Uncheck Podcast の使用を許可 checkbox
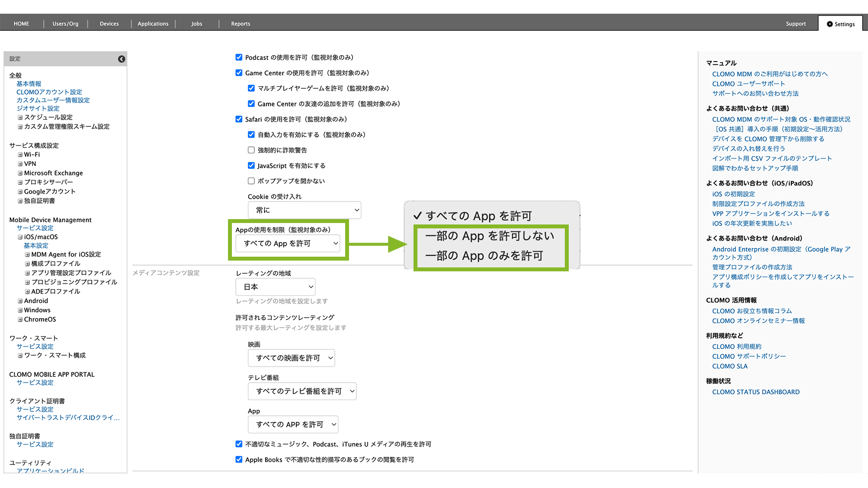The image size is (868, 488). point(239,57)
